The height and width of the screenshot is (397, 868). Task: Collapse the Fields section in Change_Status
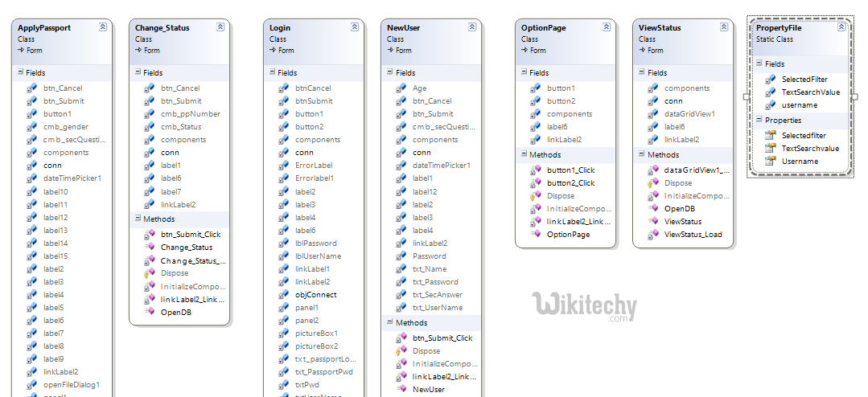coord(135,72)
